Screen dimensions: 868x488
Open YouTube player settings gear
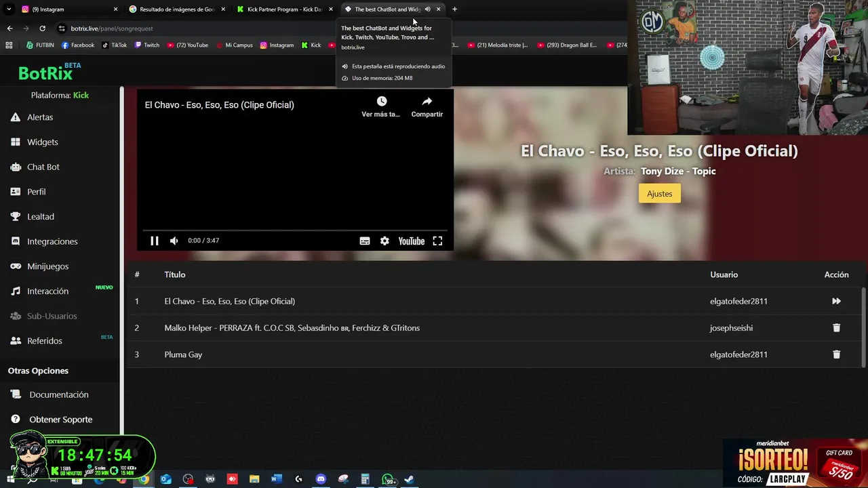point(384,241)
